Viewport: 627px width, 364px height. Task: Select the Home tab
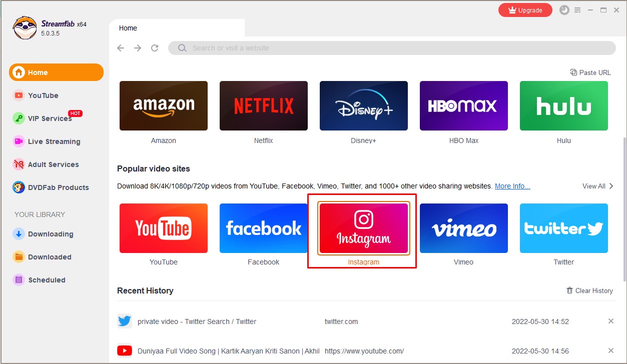pyautogui.click(x=177, y=28)
